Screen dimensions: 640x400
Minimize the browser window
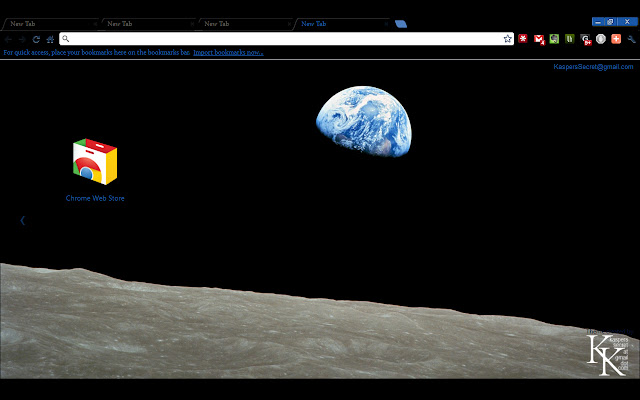coord(598,22)
